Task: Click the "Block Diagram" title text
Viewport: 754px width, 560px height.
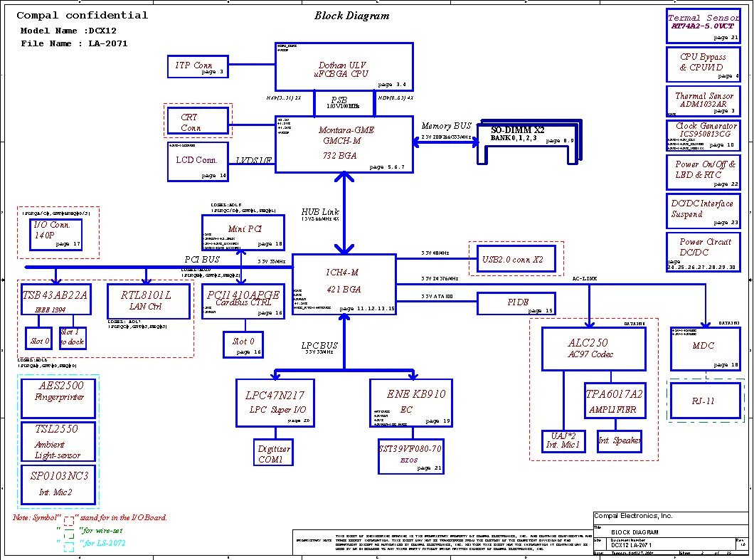Action: 351,16
